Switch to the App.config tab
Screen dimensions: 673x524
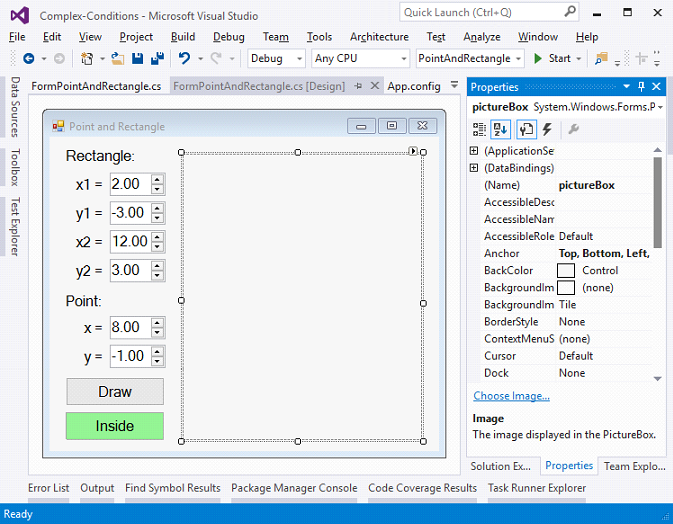(x=414, y=86)
